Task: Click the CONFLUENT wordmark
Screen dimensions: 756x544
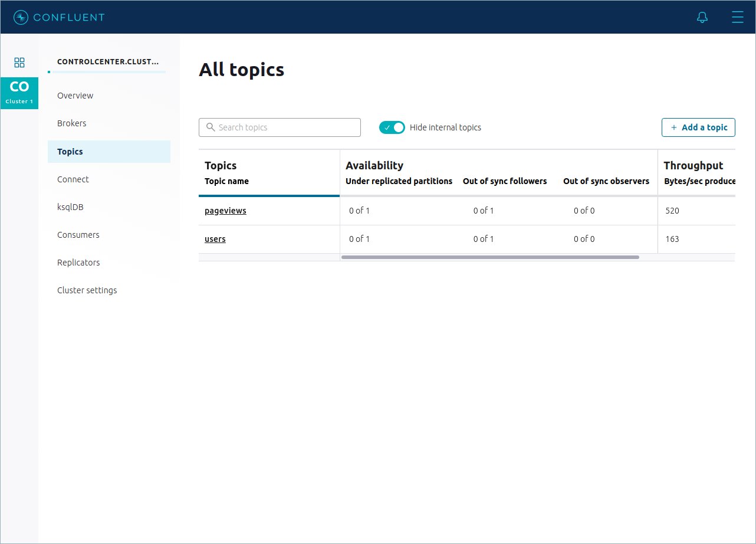Action: click(x=69, y=17)
